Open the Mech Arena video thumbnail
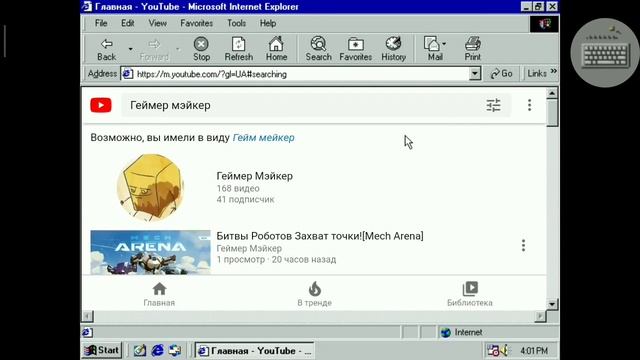Viewport: 640px width, 360px height. pos(150,252)
